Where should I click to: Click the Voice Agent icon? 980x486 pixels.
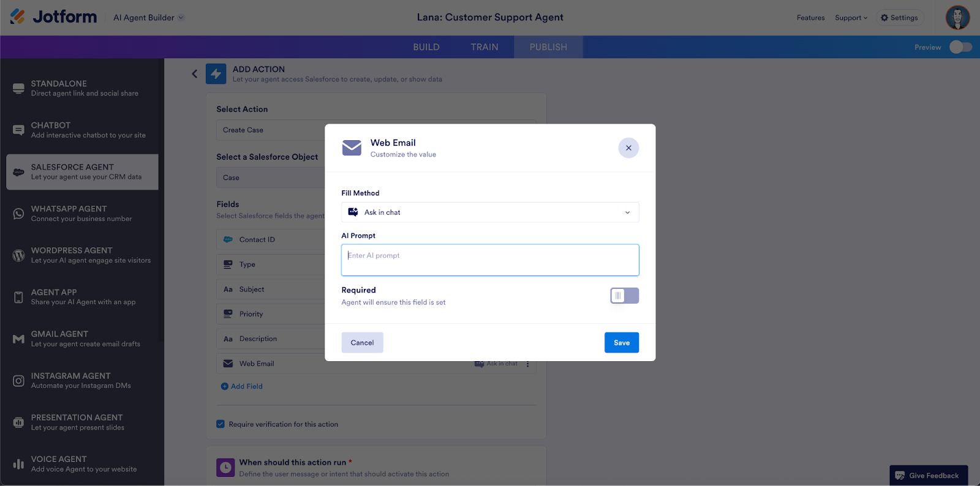(x=18, y=464)
